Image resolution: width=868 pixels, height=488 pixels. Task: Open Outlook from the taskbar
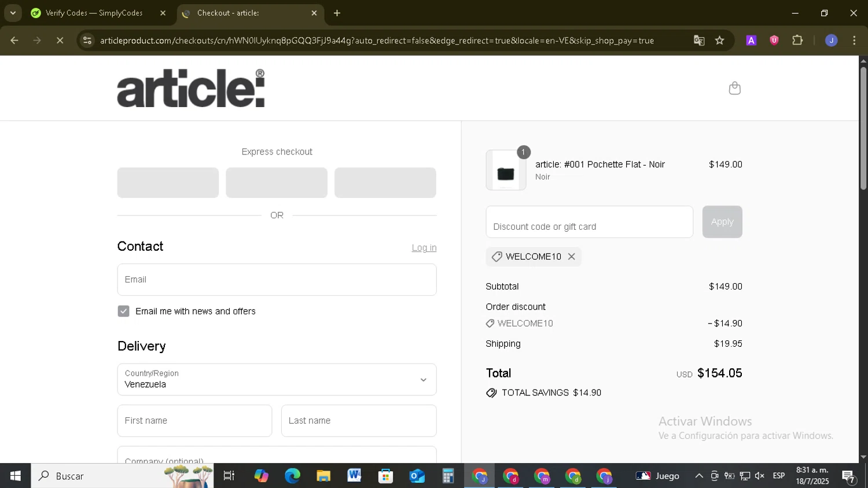[417, 476]
